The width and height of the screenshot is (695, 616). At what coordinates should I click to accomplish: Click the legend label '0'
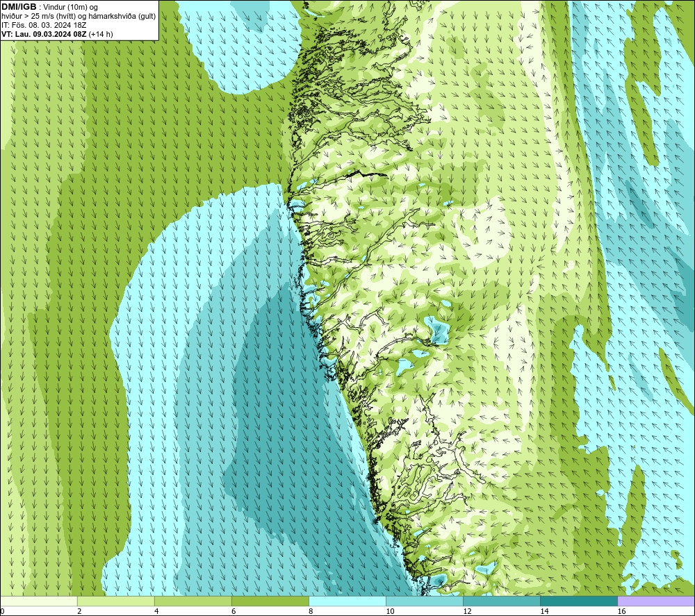(x=3, y=611)
